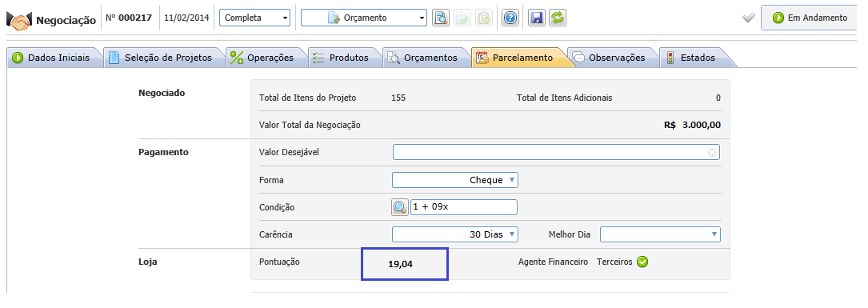
Task: Open help with the question mark icon
Action: (510, 18)
